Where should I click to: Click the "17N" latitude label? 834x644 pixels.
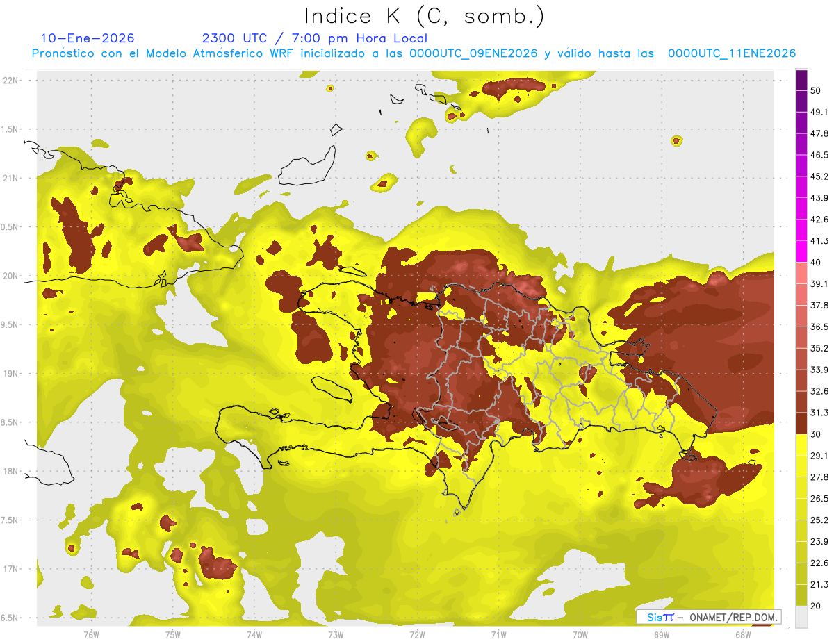tap(12, 569)
